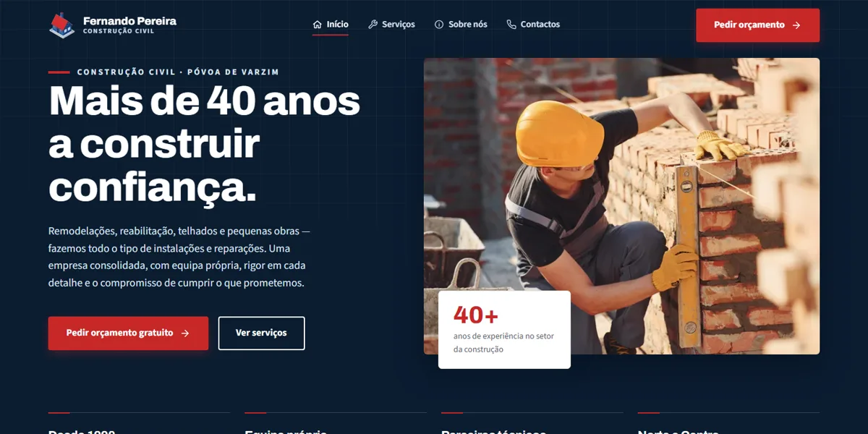Click 'anos de experiência no setor' text

[x=503, y=336]
